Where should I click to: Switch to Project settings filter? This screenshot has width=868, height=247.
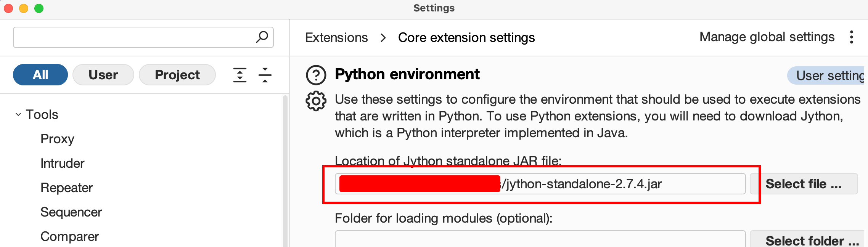click(177, 75)
